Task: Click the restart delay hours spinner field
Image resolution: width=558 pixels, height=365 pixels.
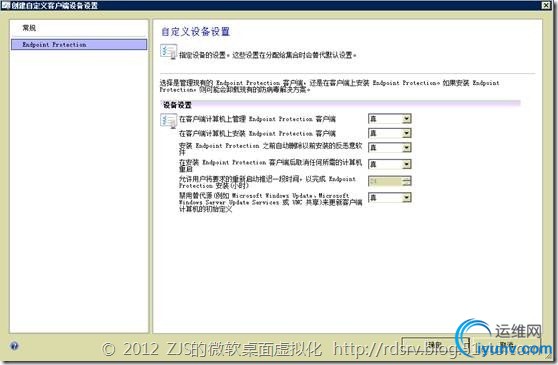Action: point(390,181)
